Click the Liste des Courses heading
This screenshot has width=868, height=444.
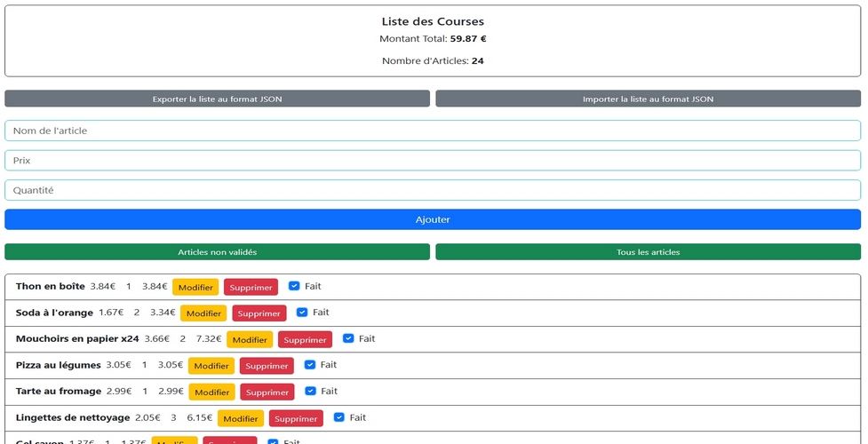click(x=433, y=21)
